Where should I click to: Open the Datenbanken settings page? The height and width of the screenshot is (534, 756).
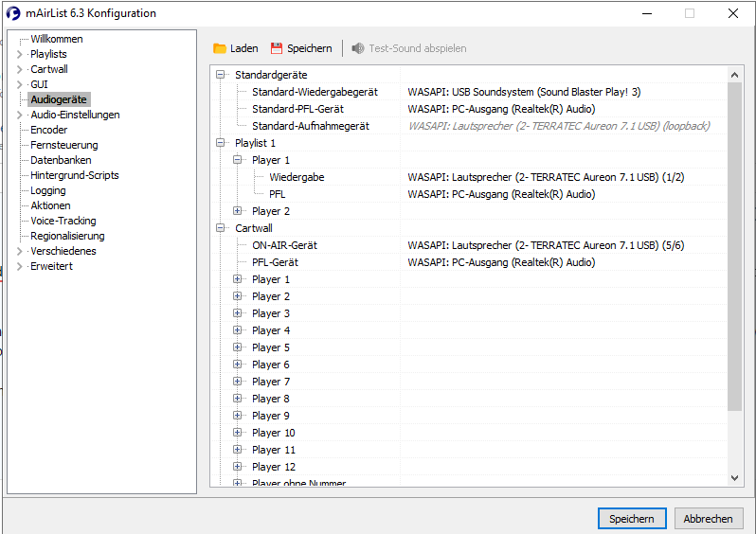[61, 160]
